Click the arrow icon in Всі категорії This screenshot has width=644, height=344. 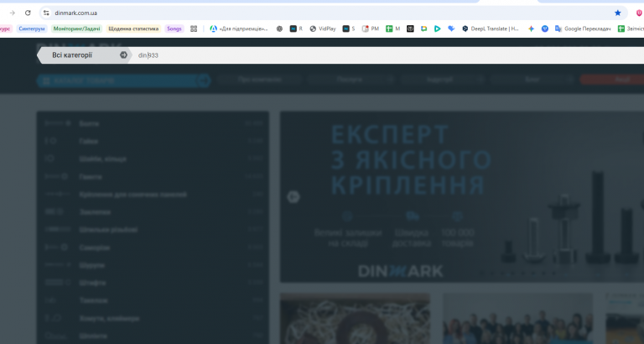123,55
